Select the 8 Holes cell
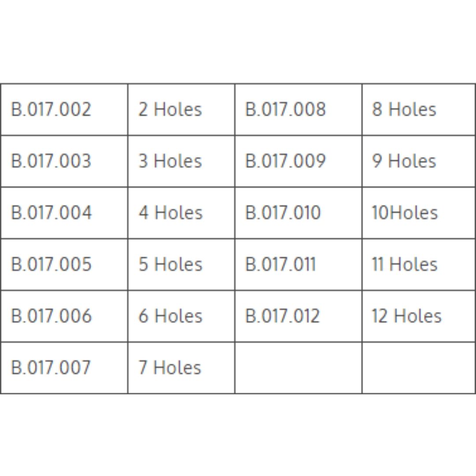This screenshot has width=476, height=476. coord(404,109)
